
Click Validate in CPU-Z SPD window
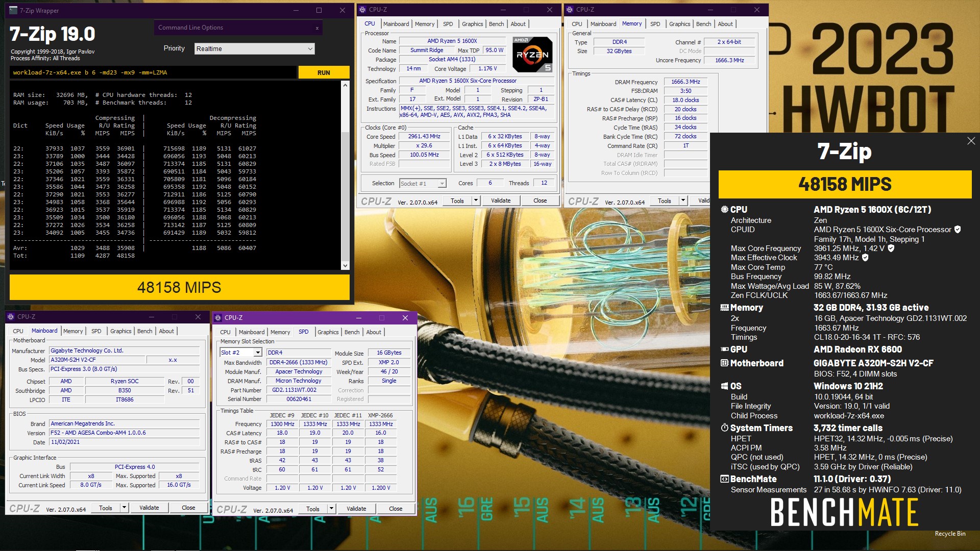click(x=356, y=509)
